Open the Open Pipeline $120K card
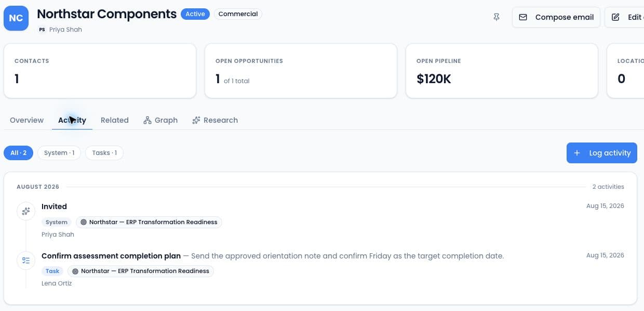 point(502,71)
